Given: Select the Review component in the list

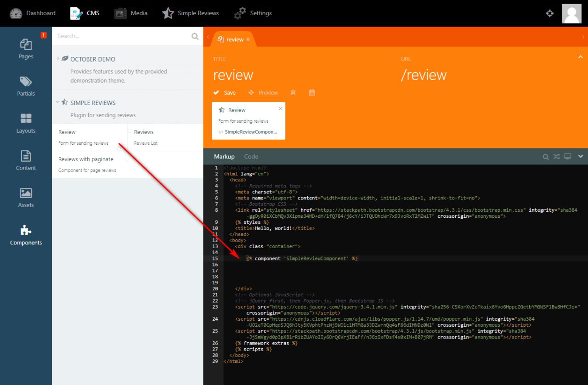Looking at the screenshot, I should (89, 137).
